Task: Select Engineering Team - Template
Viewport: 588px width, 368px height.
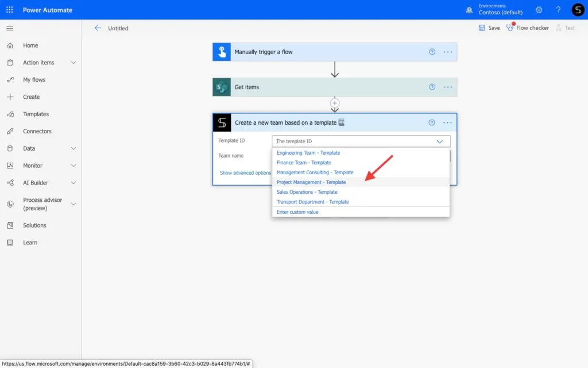Action: 361,153
